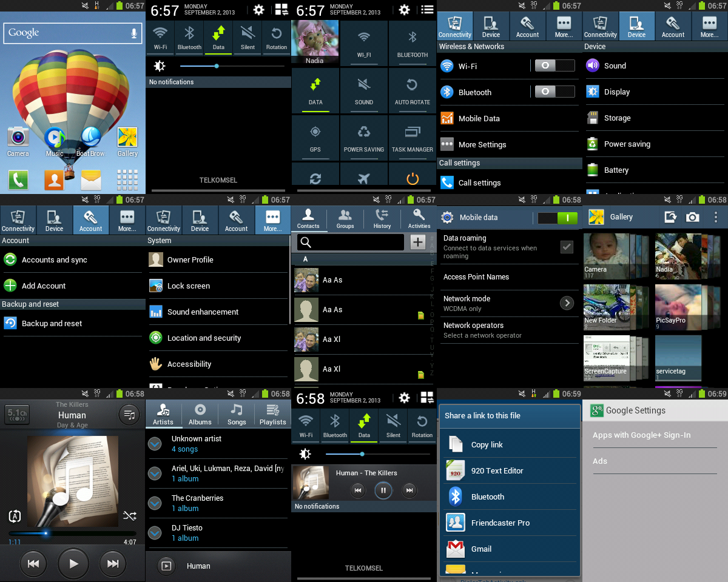The image size is (728, 582).
Task: Tap the repeat A icon in the music player
Action: tap(15, 517)
